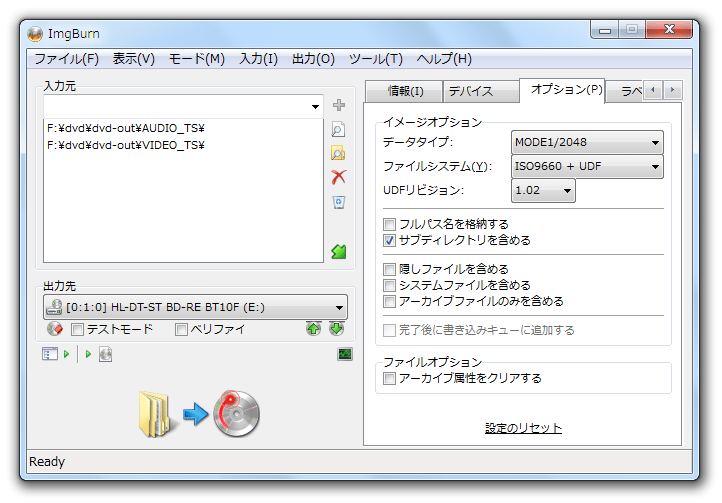Browse for a folder icon
The image size is (722, 503).
coord(338,153)
